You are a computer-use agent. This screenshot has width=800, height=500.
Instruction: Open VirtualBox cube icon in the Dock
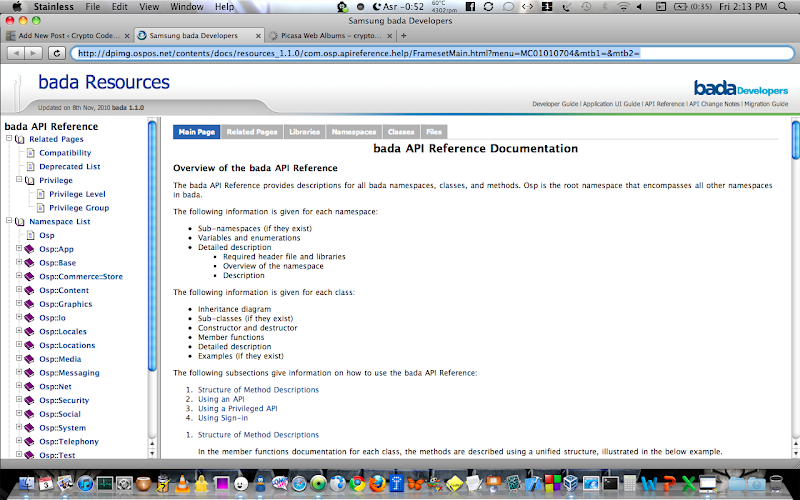570,483
